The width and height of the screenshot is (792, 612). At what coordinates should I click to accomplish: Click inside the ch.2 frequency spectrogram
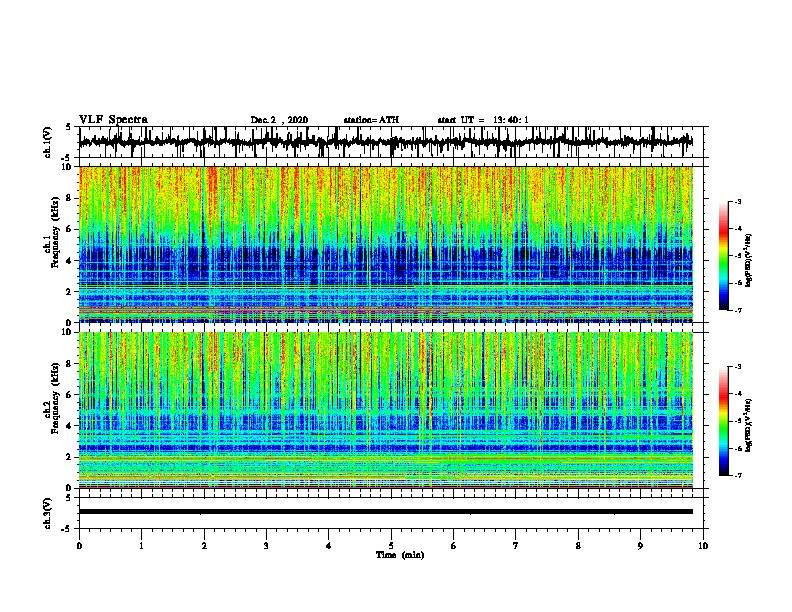(386, 410)
